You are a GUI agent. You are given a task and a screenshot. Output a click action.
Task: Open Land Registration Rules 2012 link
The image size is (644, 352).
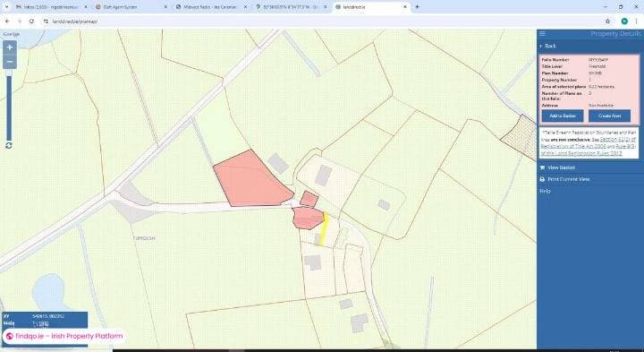point(589,150)
